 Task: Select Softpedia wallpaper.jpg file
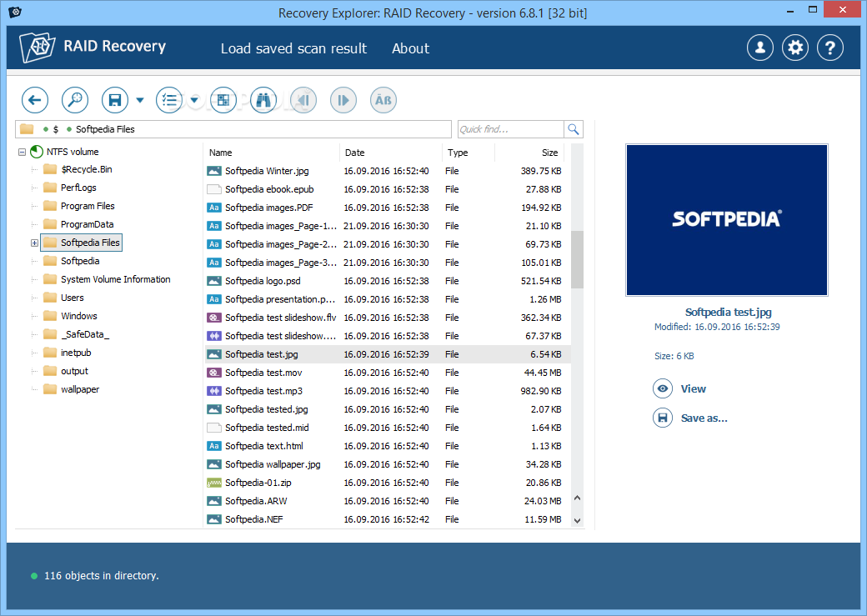click(x=387, y=464)
